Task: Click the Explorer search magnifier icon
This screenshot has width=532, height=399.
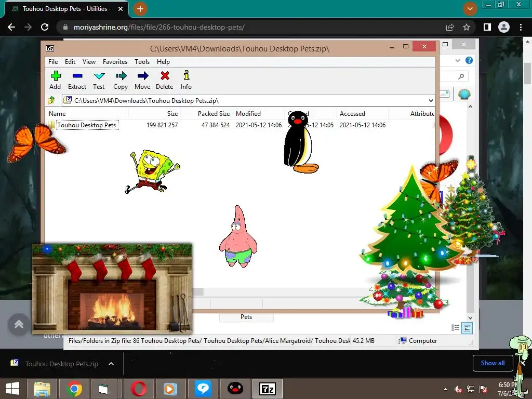Action: (x=461, y=76)
